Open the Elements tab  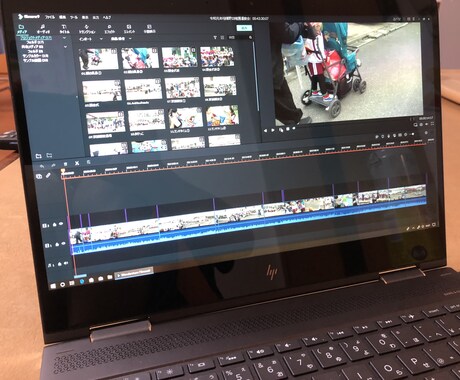tap(129, 29)
